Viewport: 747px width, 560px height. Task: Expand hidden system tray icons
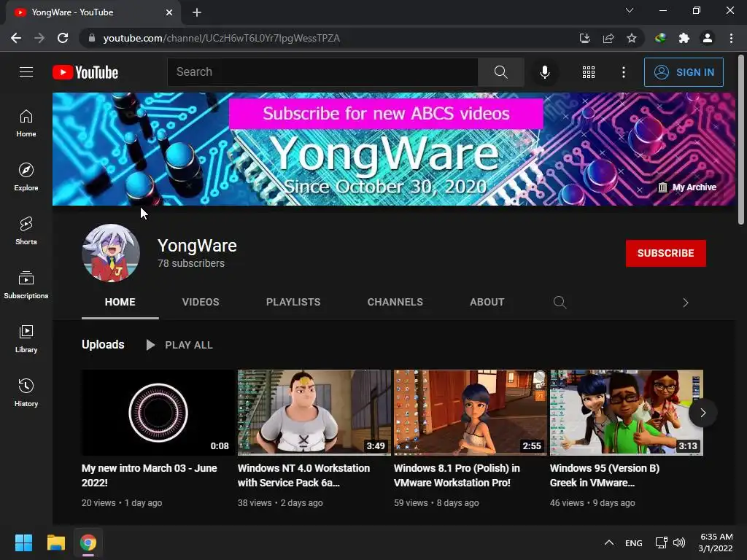coord(609,542)
